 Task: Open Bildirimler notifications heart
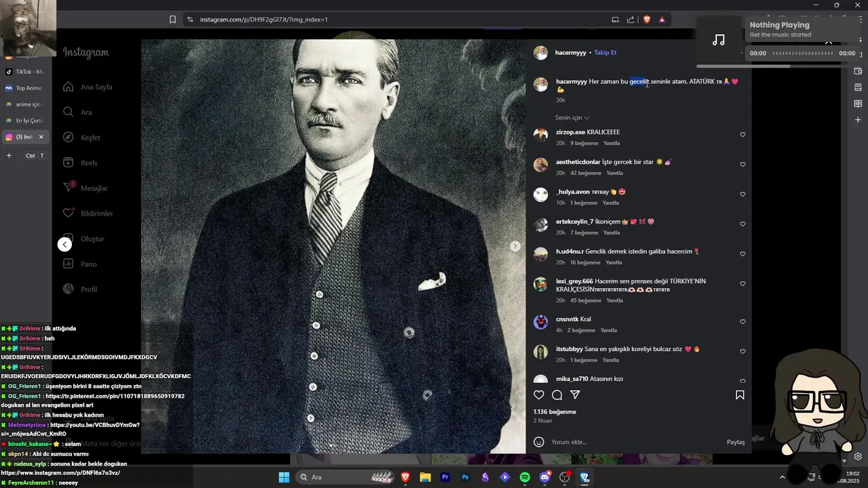68,213
